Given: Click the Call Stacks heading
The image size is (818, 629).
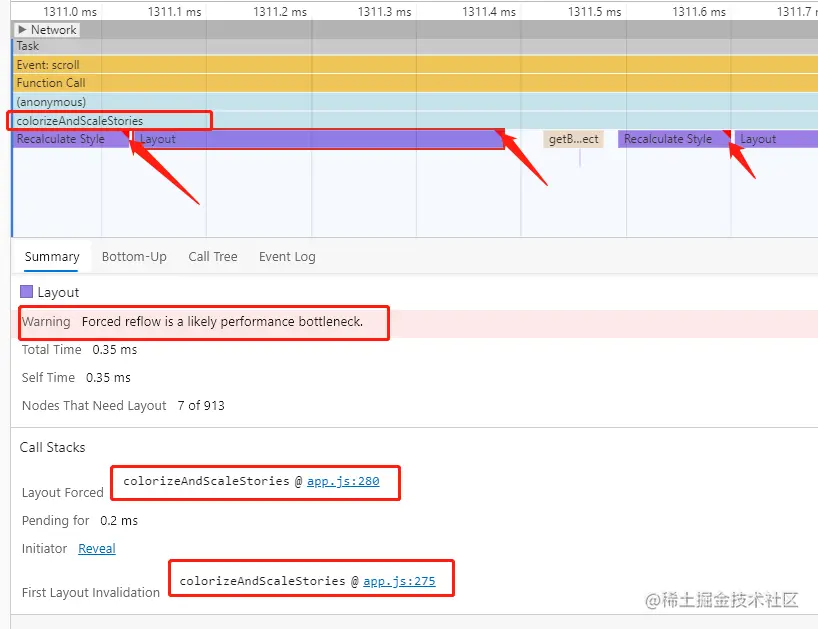Looking at the screenshot, I should click(52, 447).
